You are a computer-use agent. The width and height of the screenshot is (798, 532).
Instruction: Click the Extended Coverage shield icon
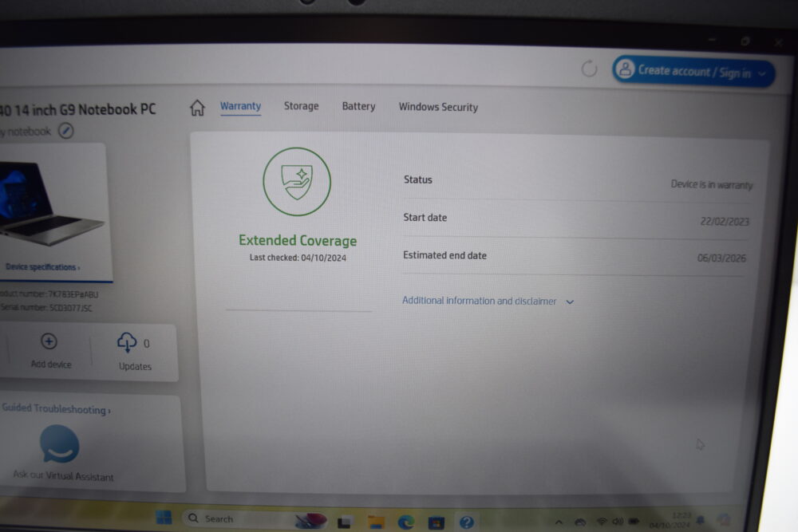297,182
